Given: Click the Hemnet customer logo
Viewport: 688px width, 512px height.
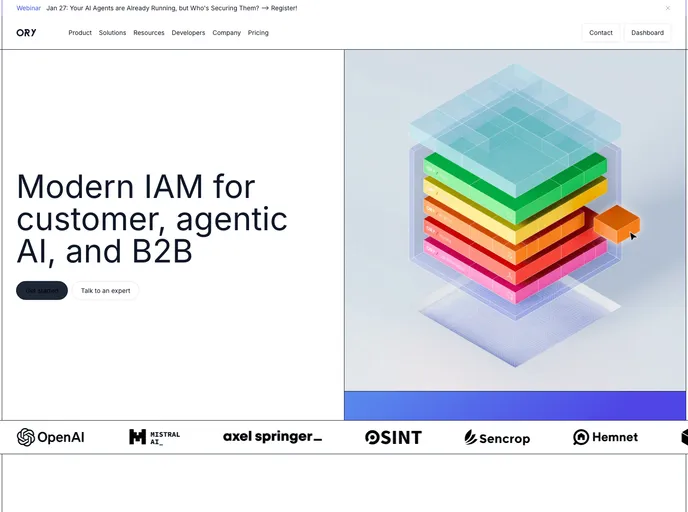Looking at the screenshot, I should click(605, 437).
